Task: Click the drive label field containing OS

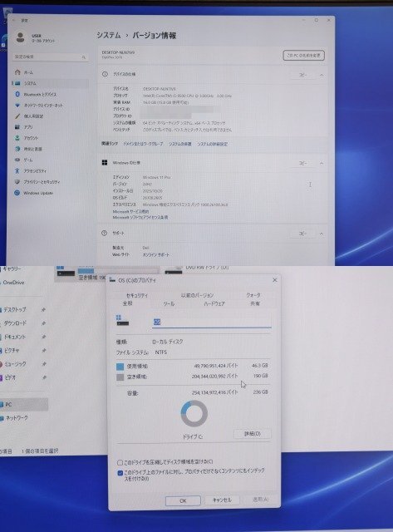Action: coord(212,322)
